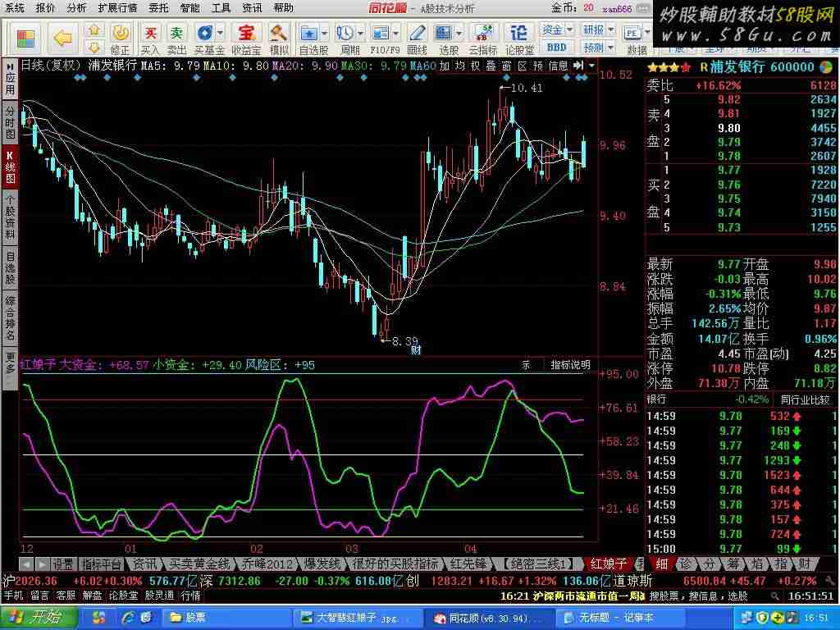The height and width of the screenshot is (630, 840).
Task: Open the 卖出 sell tool
Action: [x=176, y=39]
